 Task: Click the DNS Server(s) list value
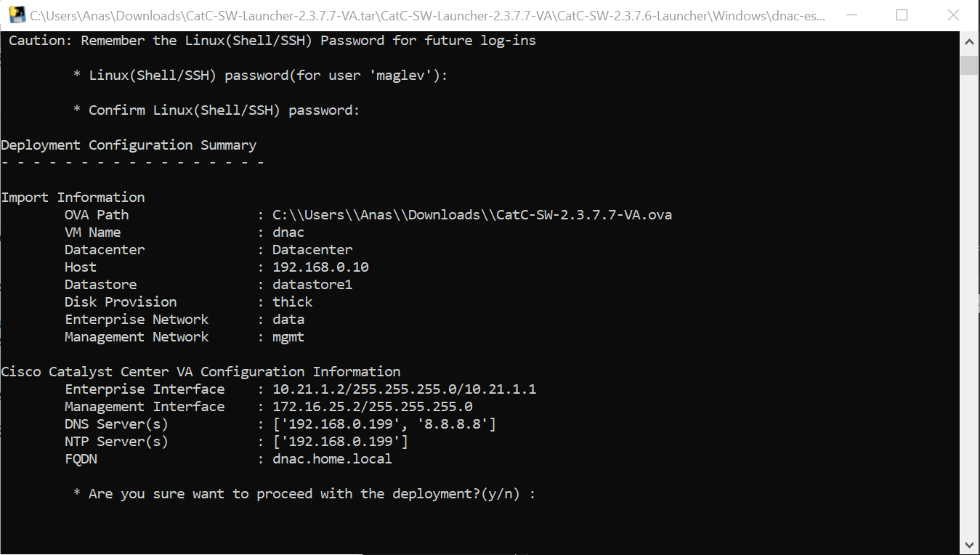(x=384, y=424)
